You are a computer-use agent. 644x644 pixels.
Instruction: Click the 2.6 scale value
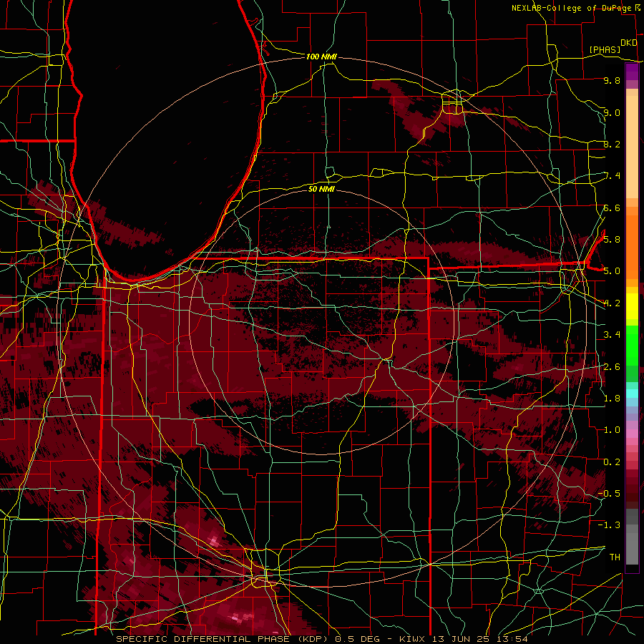click(x=612, y=366)
